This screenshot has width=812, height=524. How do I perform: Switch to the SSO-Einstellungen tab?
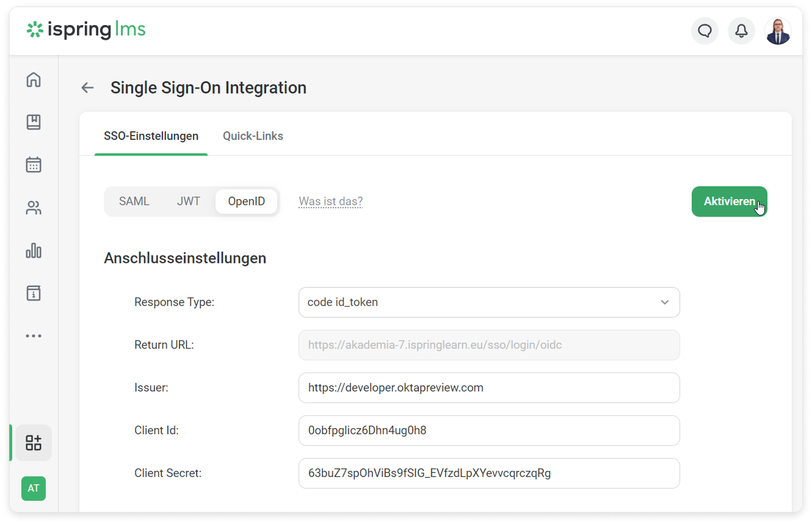[x=151, y=136]
